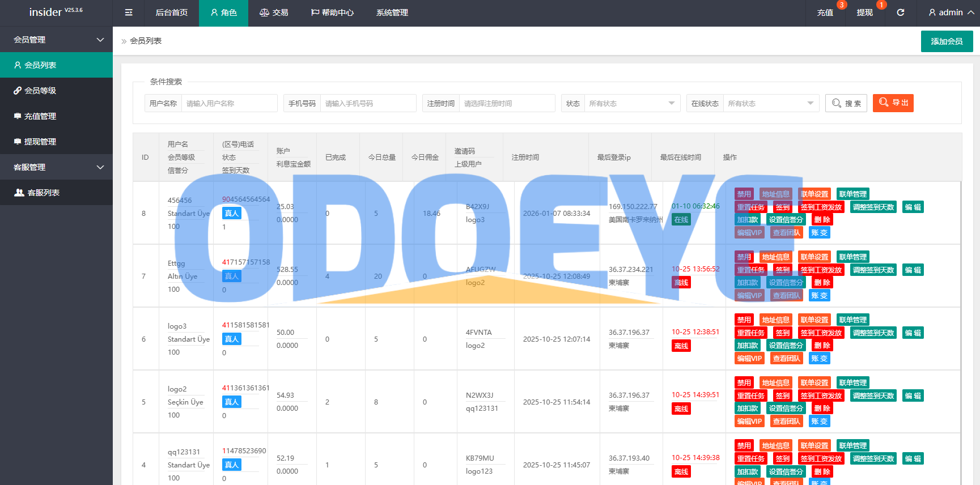Click the 用户名称 input field

click(229, 103)
